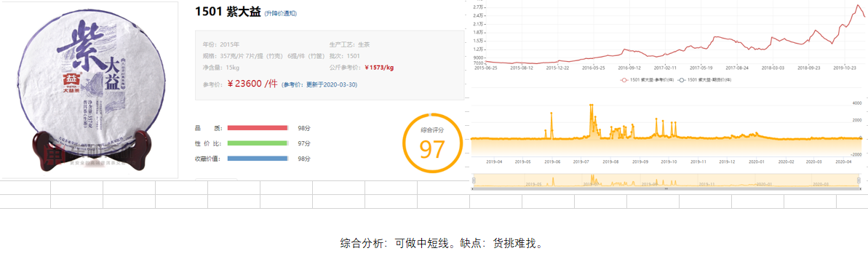The height and width of the screenshot is (275, 868).
Task: Click the tallest 2019-07 peak on the orange chart
Action: tap(592, 105)
